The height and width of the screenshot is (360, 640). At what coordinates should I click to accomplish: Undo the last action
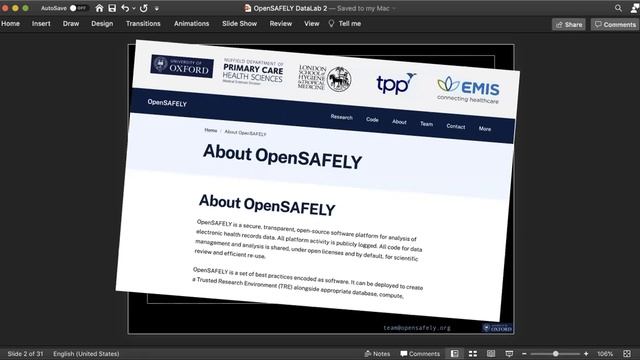point(125,8)
